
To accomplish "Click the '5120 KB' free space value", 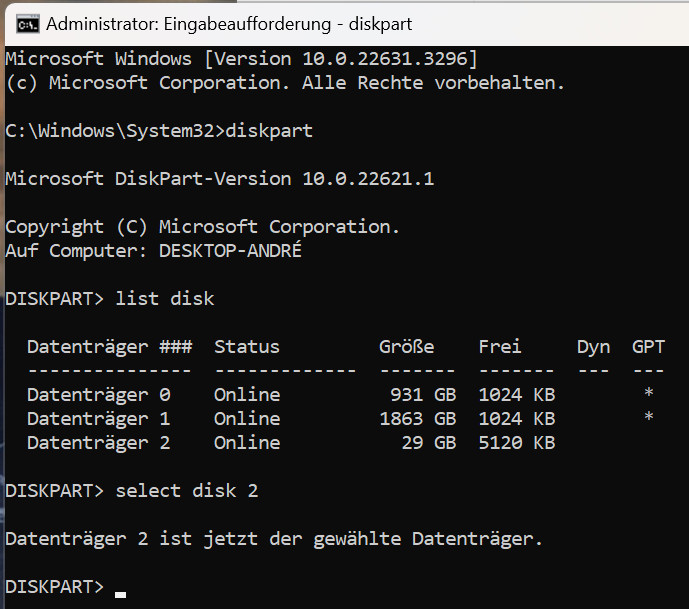I will 516,443.
